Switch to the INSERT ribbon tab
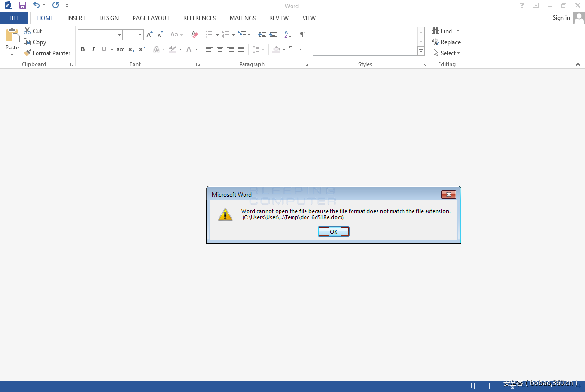 pos(76,18)
